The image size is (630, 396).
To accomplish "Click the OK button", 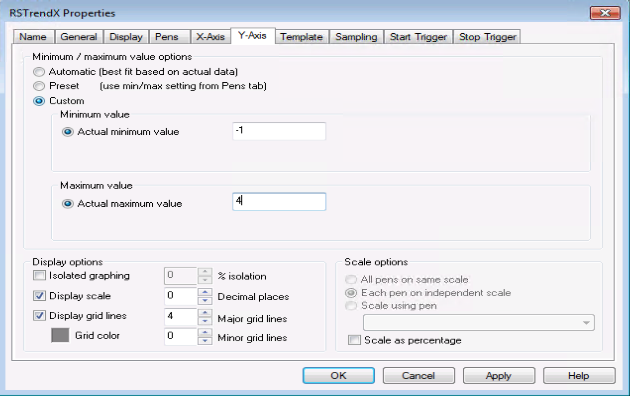I will point(339,376).
